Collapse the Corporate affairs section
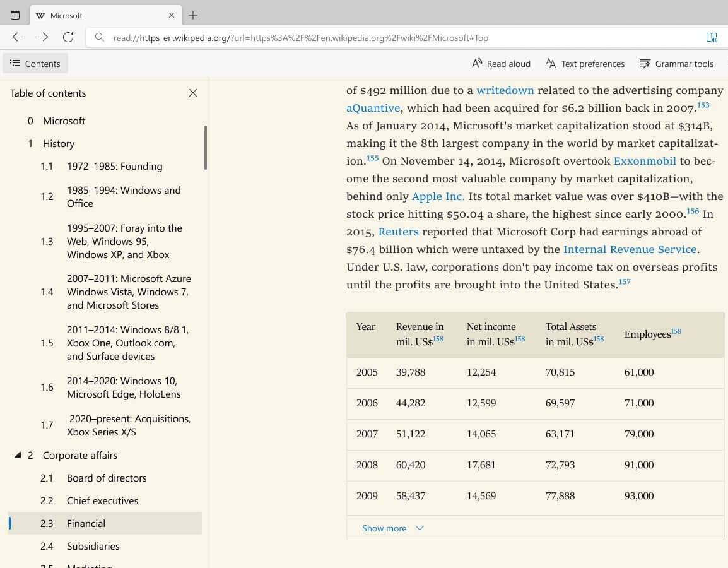 point(18,455)
